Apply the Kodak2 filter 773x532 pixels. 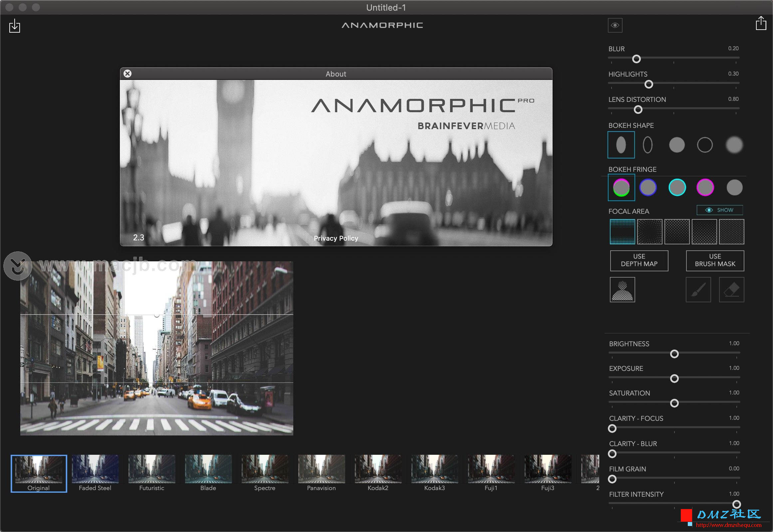(378, 474)
